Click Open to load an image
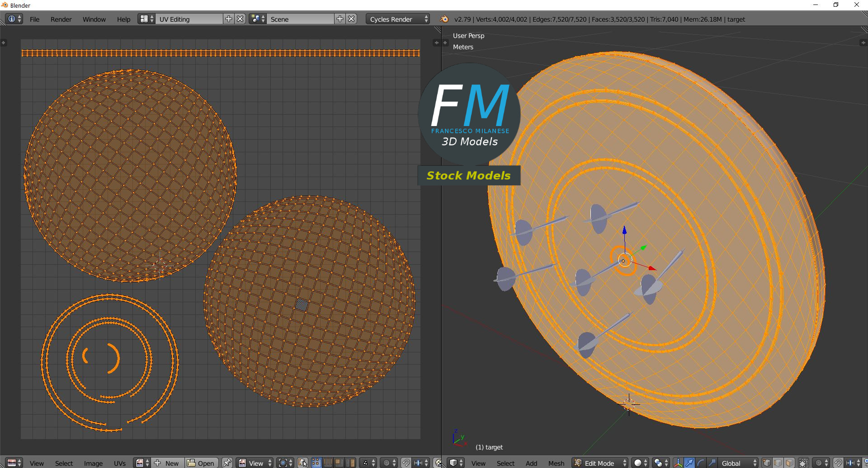Viewport: 868px width, 468px height. 202,463
